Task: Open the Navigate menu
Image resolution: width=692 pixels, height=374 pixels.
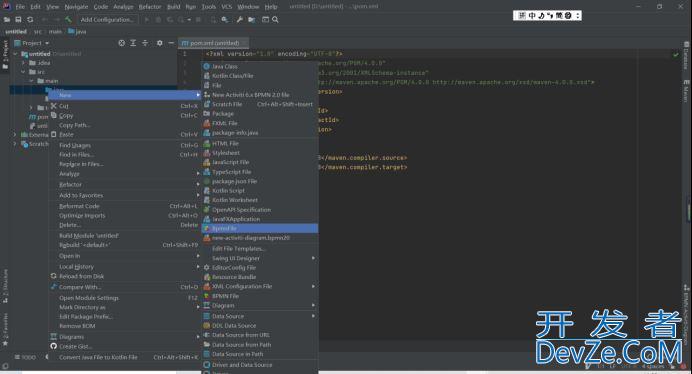Action: click(x=76, y=7)
